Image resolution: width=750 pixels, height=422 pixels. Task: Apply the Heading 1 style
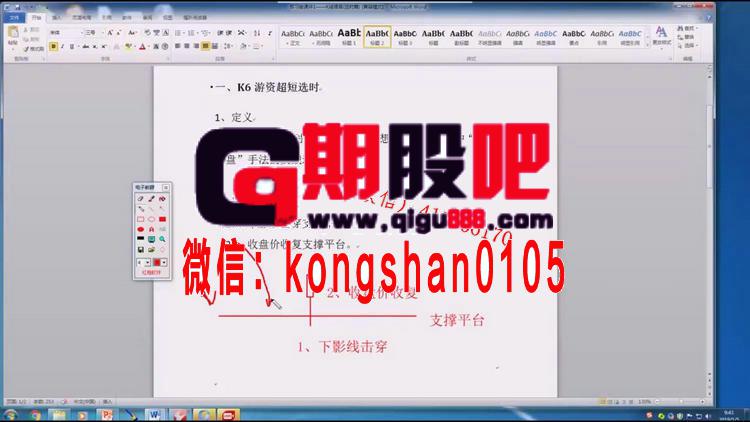[349, 37]
